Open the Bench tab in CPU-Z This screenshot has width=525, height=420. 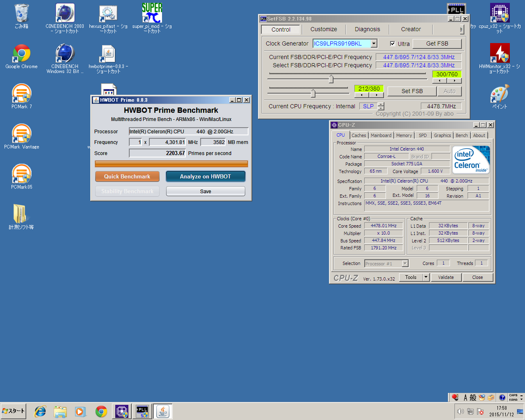point(462,135)
